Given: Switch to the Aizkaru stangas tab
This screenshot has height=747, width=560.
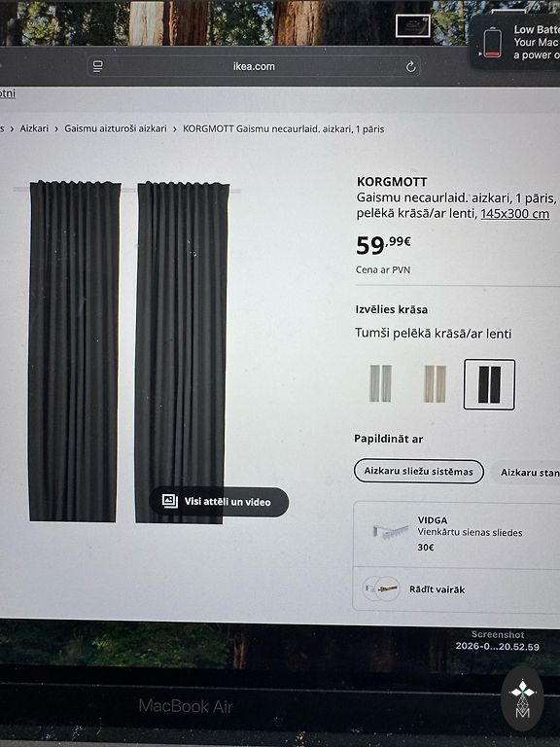Looking at the screenshot, I should coord(527,472).
